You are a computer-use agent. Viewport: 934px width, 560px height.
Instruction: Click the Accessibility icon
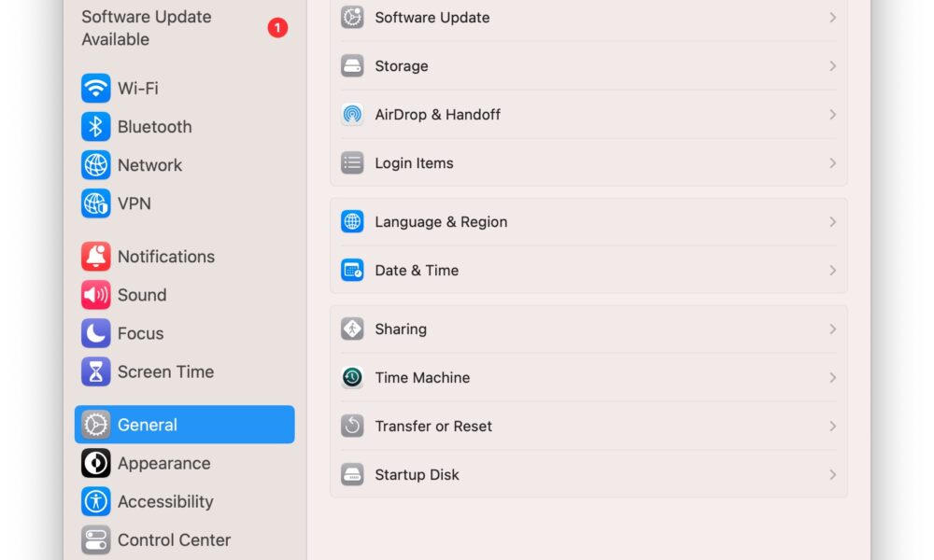[x=95, y=501]
